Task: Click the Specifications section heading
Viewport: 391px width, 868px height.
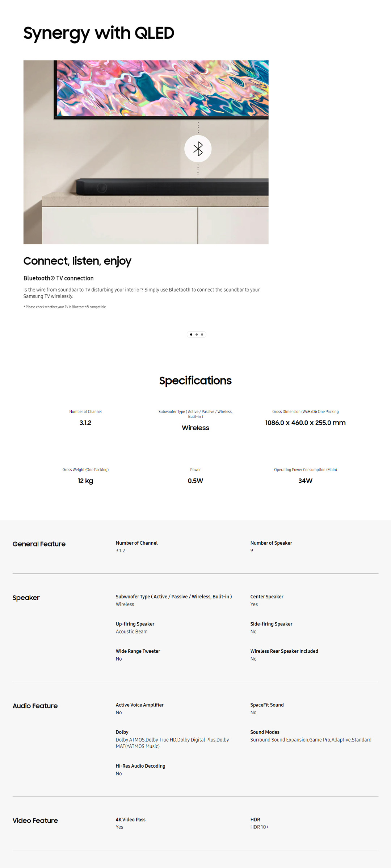Action: pyautogui.click(x=195, y=381)
